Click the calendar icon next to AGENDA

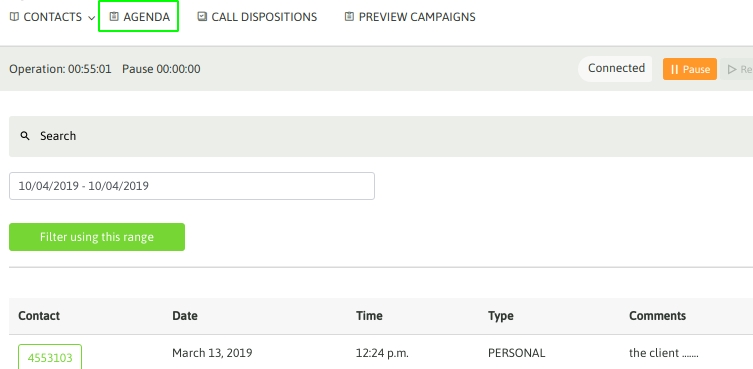pyautogui.click(x=114, y=17)
